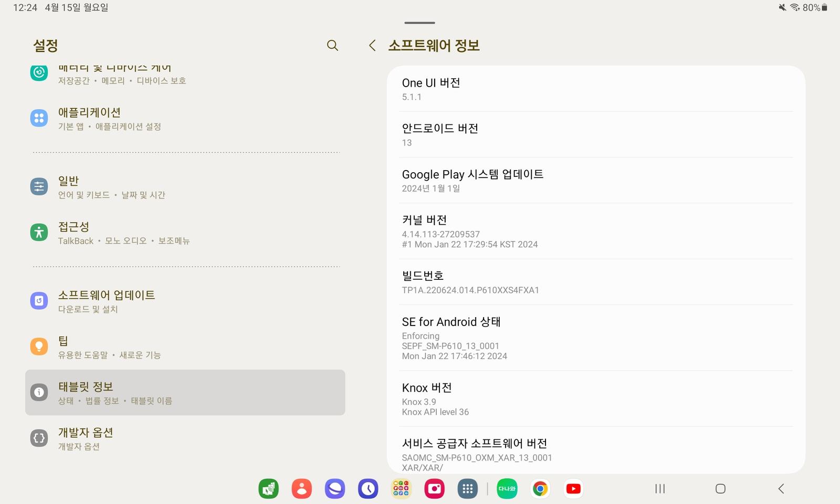
Task: Tap the Software update icon
Action: (x=39, y=300)
